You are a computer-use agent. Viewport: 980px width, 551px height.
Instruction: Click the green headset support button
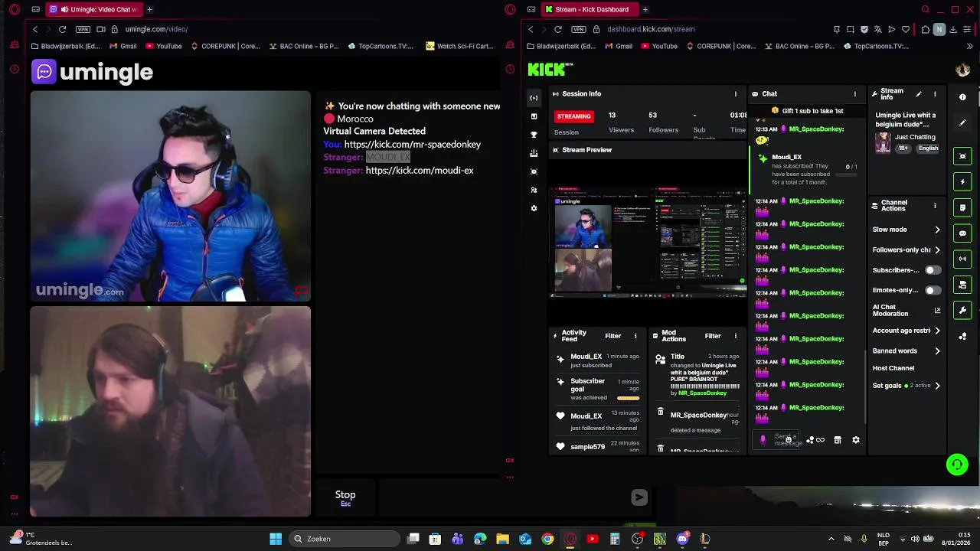(x=957, y=465)
